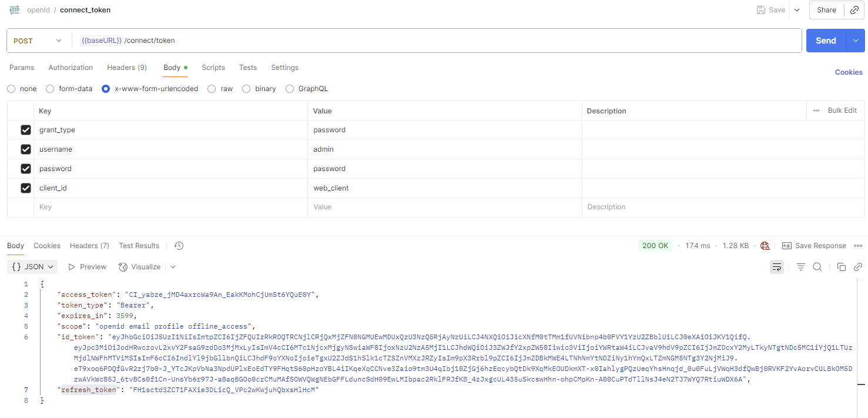This screenshot has width=868, height=418.
Task: Click the HTTP request type icon
Action: click(15, 10)
